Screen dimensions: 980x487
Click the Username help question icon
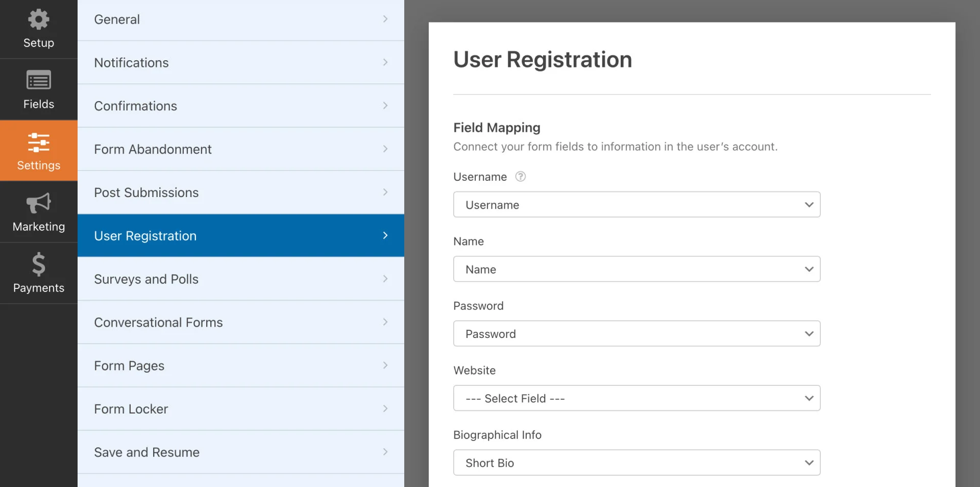pyautogui.click(x=520, y=177)
